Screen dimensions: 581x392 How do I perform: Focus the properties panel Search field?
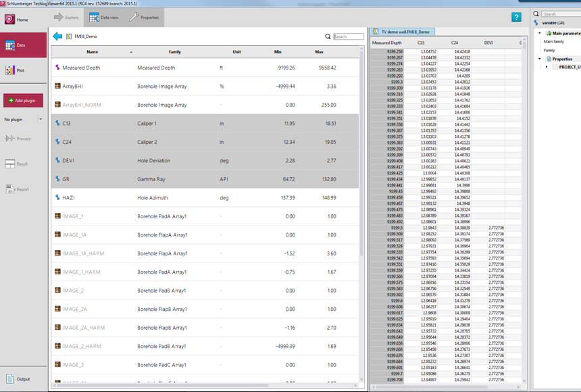pos(561,14)
